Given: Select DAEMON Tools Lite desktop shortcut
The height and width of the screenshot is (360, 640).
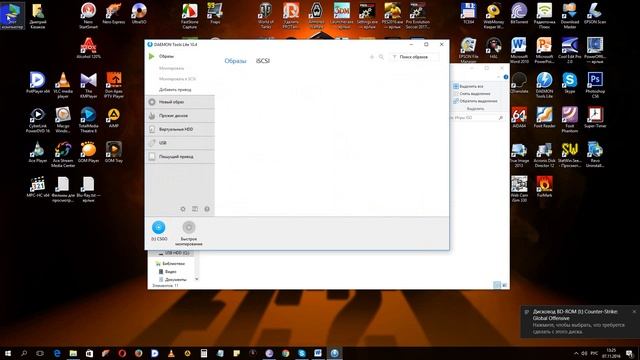Looking at the screenshot, I should coord(544,85).
